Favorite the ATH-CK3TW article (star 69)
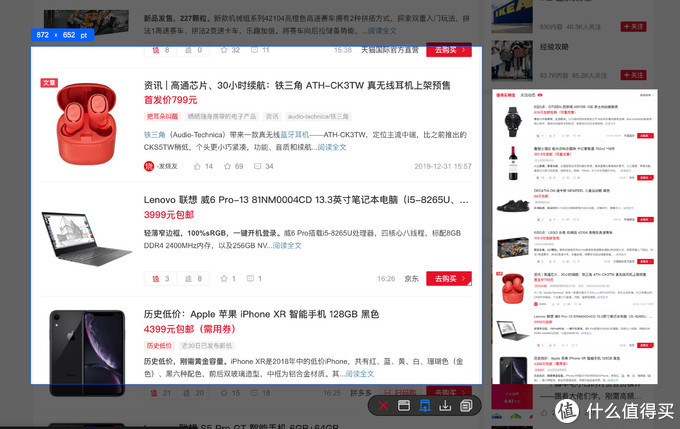 click(233, 166)
